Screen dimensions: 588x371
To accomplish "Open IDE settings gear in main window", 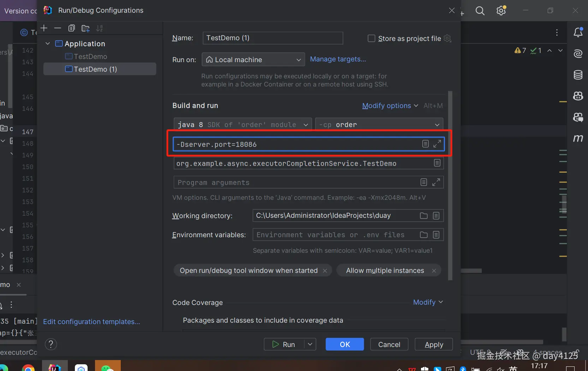I will 501,11.
